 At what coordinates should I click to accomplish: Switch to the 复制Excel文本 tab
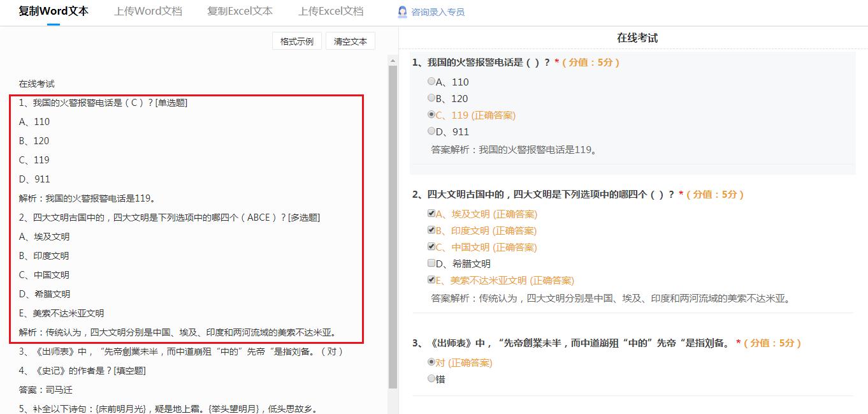tap(239, 11)
